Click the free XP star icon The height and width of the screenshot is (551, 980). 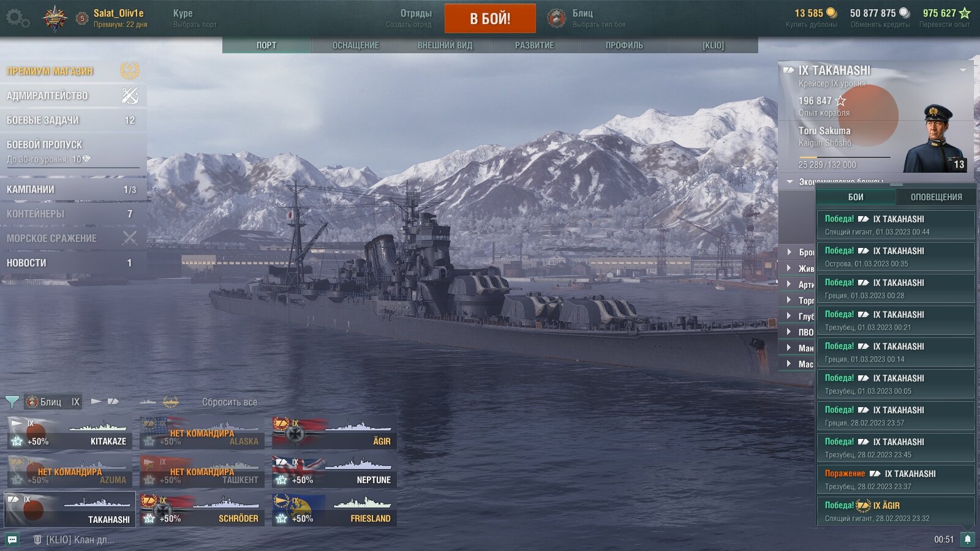coord(965,13)
